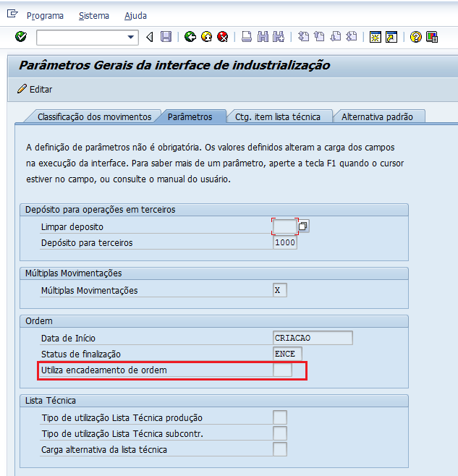Switch to Alternativa padrão tab
458x476 pixels.
pyautogui.click(x=377, y=117)
